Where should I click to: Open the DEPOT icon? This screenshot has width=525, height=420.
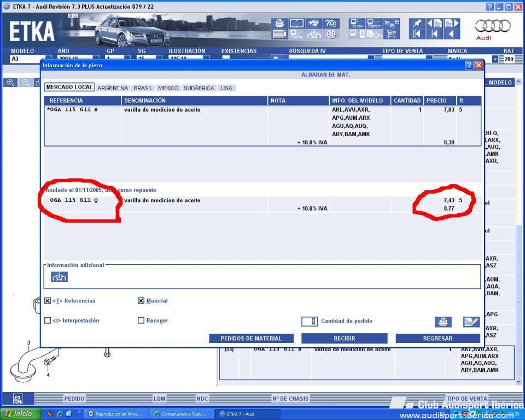coord(374,23)
